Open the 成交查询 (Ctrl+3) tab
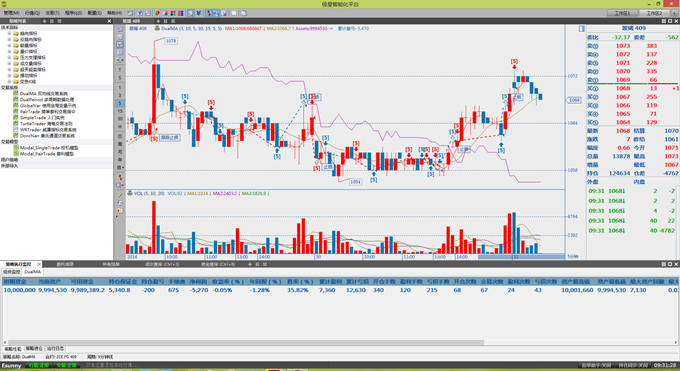 162,264
